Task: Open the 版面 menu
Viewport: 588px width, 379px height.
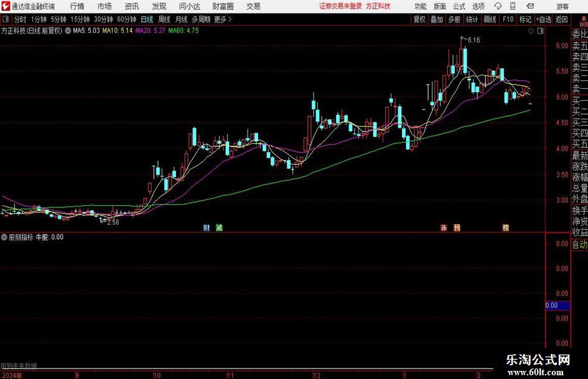Action: click(x=440, y=6)
